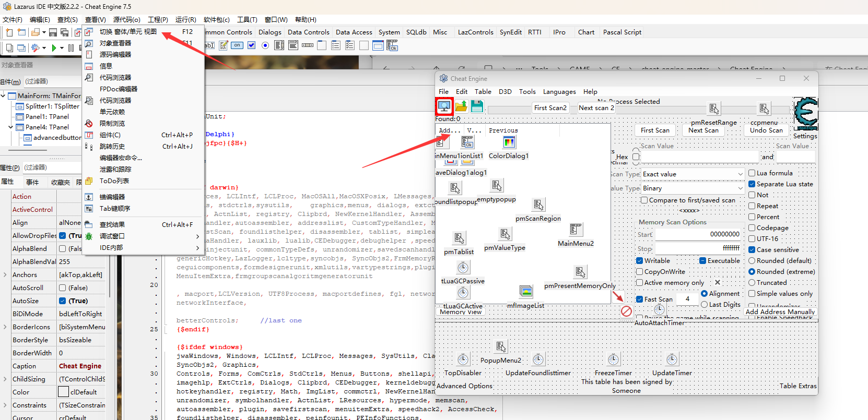Choose the ToDo列表 menu entry
This screenshot has height=420, width=868.
(114, 181)
